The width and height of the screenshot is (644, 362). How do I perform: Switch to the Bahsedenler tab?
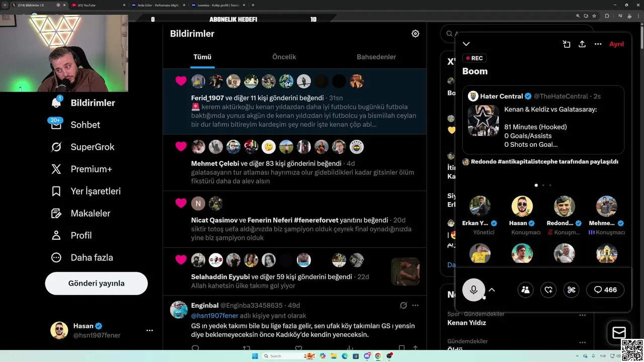click(376, 57)
